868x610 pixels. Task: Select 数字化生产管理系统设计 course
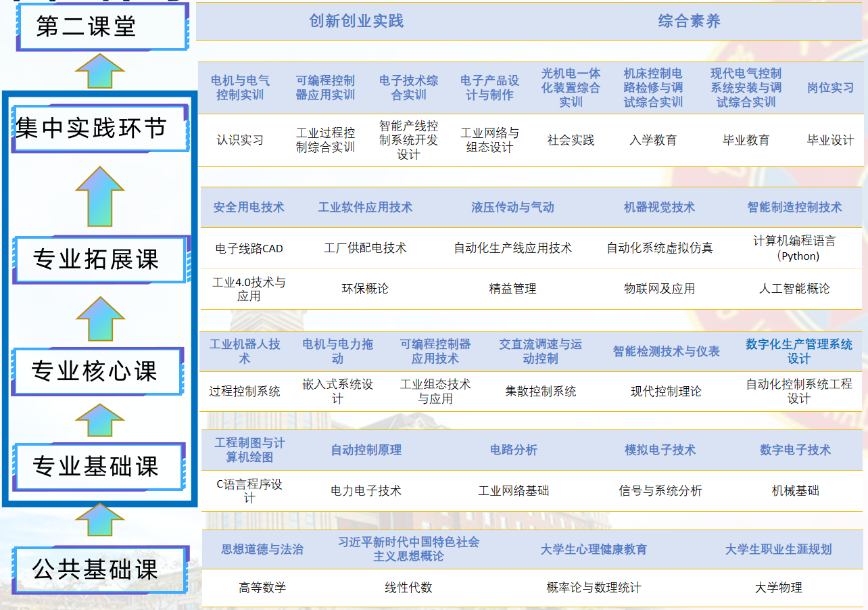(x=799, y=351)
